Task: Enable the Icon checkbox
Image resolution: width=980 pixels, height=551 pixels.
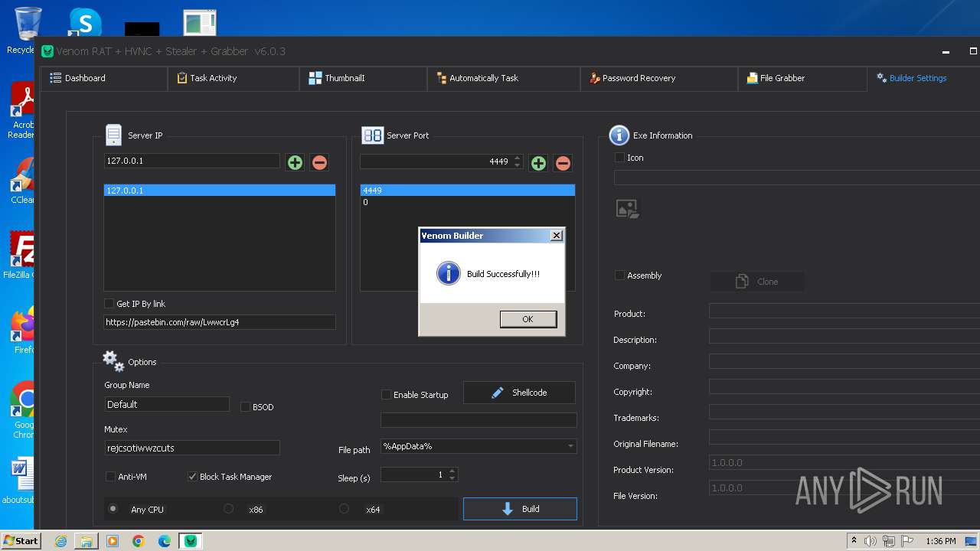Action: coord(619,158)
